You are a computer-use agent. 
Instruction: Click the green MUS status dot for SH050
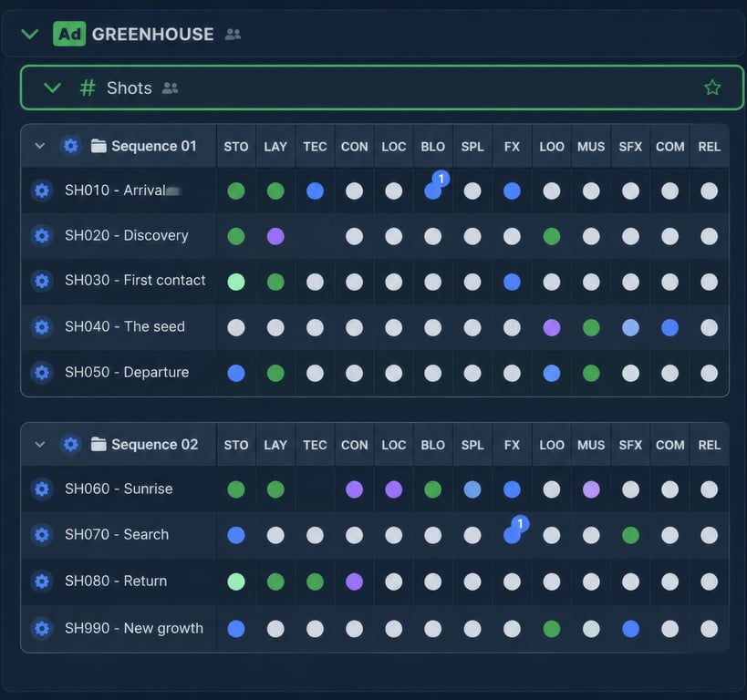pyautogui.click(x=591, y=374)
